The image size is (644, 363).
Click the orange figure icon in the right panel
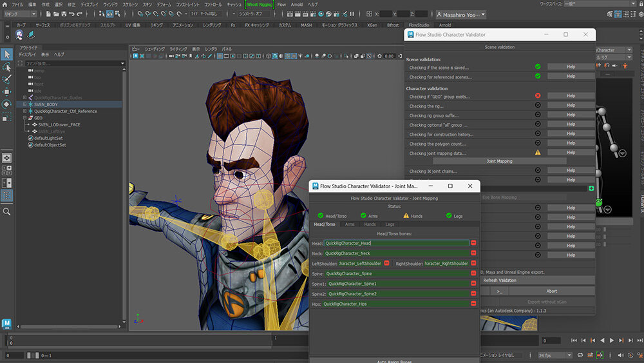(x=625, y=65)
